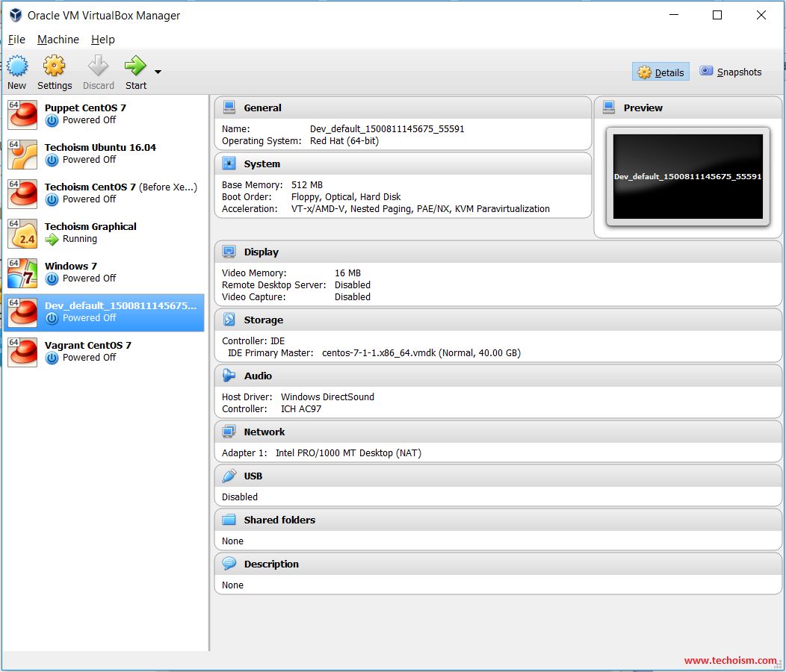786x672 pixels.
Task: Click Powered Off icon under Puppet CentOS 7
Action: [52, 120]
